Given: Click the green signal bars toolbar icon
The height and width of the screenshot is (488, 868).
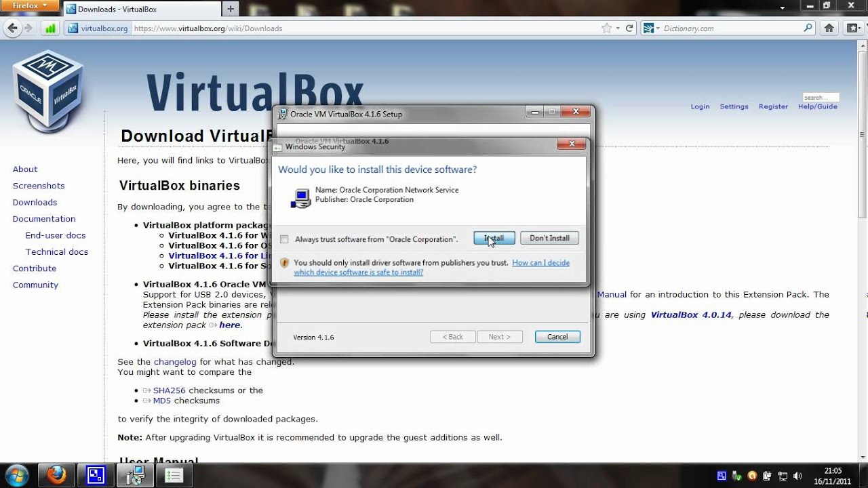Looking at the screenshot, I should (50, 28).
